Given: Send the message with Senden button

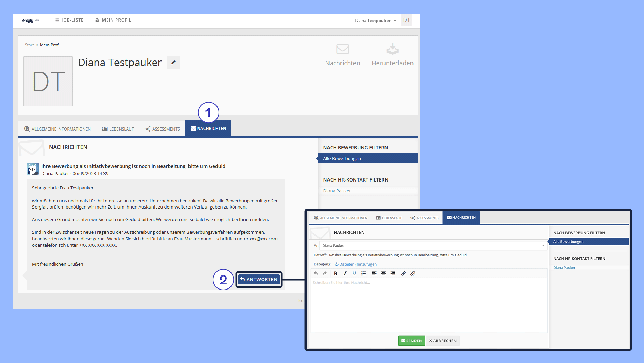Looking at the screenshot, I should click(411, 341).
